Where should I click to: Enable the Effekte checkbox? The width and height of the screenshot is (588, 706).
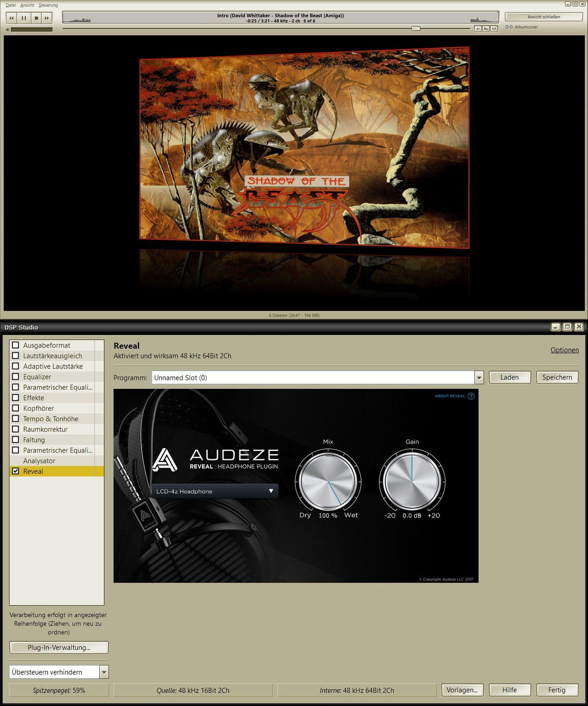point(16,397)
